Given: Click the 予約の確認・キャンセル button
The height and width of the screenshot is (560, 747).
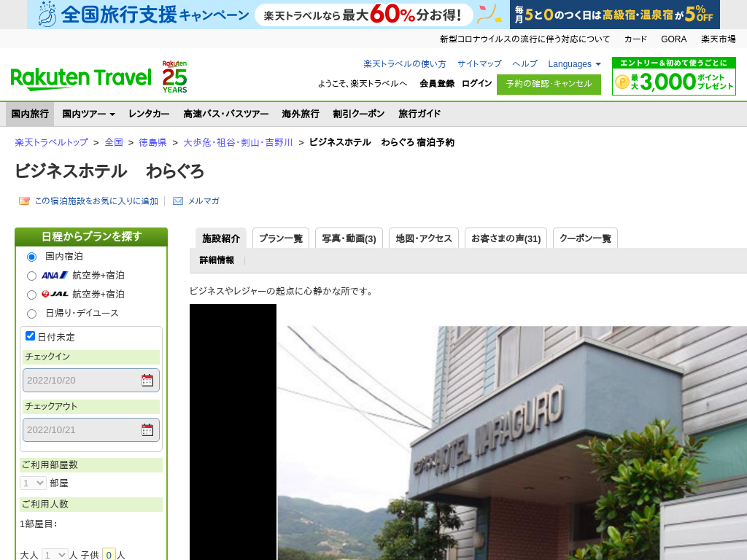Looking at the screenshot, I should (x=549, y=85).
